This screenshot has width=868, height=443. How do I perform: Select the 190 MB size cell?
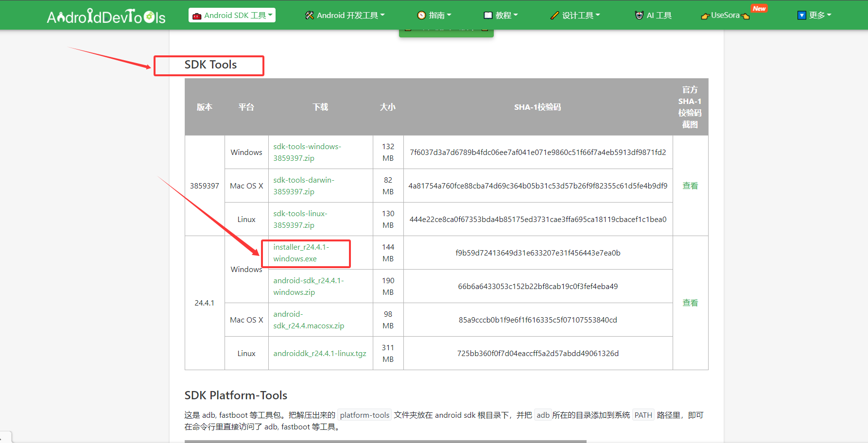[388, 286]
